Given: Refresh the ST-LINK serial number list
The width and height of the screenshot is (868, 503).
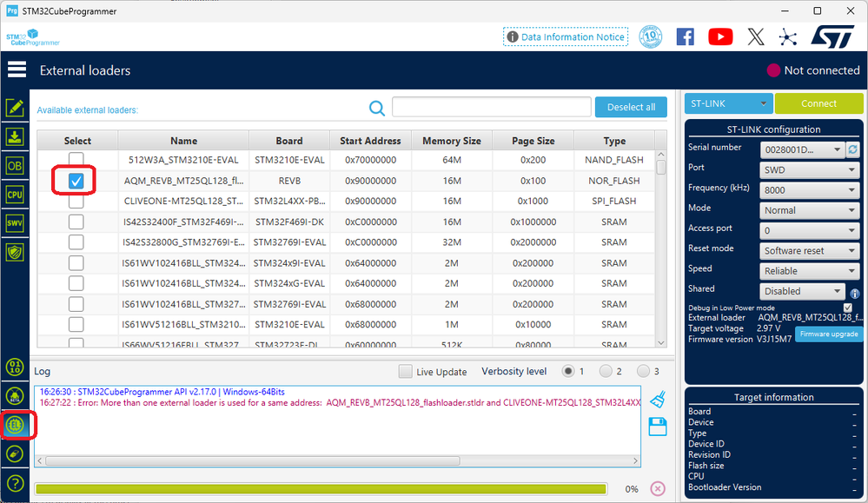Looking at the screenshot, I should 853,149.
